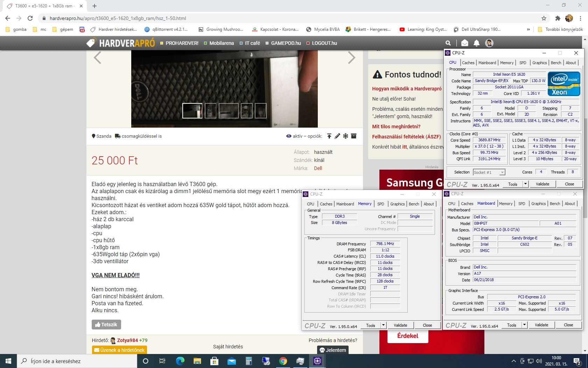Show the next gallery photo
The width and height of the screenshot is (588, 368).
click(351, 58)
